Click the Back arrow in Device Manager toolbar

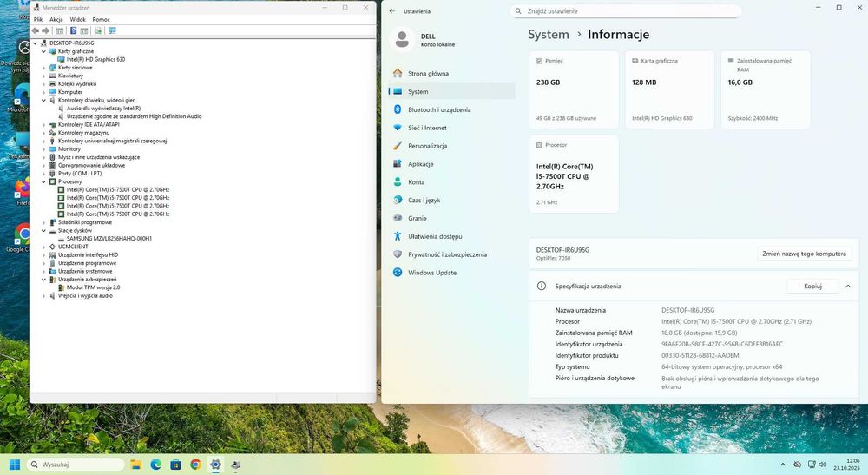tap(36, 30)
